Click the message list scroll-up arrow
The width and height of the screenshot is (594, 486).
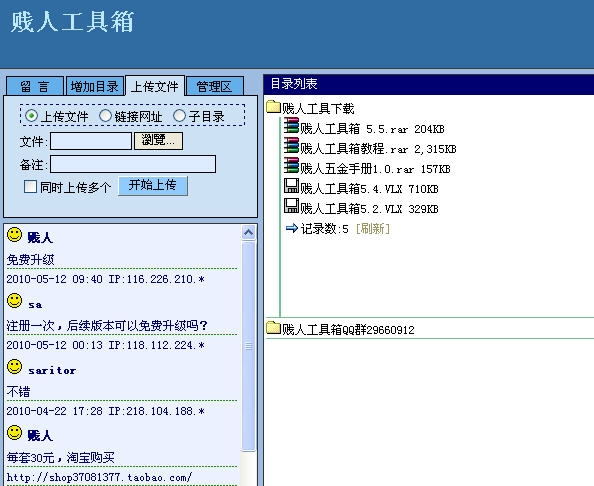249,232
